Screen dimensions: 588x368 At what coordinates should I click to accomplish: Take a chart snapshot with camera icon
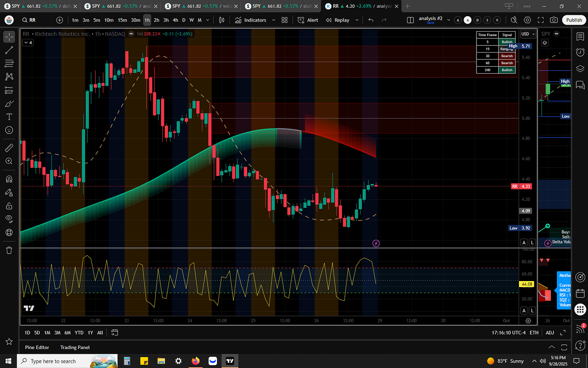coord(554,20)
